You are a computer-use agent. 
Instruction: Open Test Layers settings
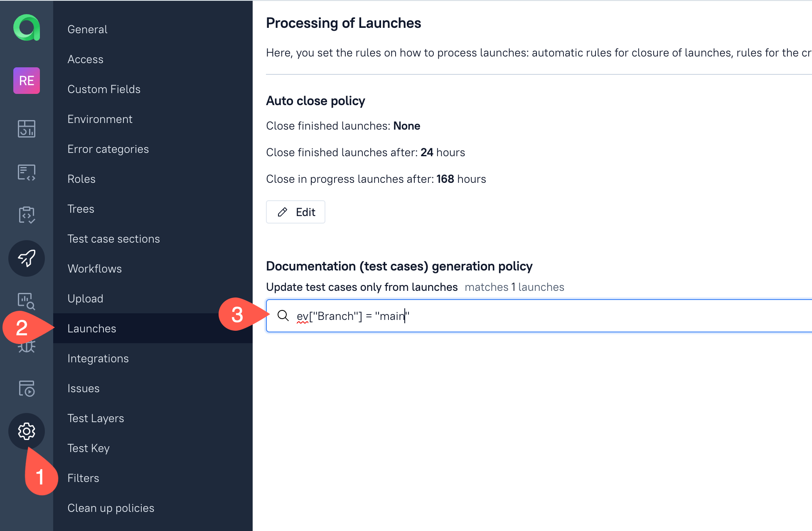click(96, 418)
